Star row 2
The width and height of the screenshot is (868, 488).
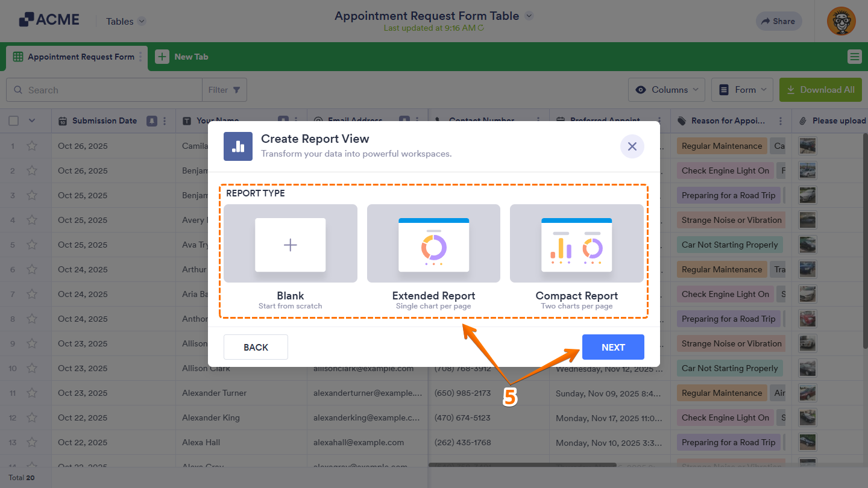click(x=32, y=170)
